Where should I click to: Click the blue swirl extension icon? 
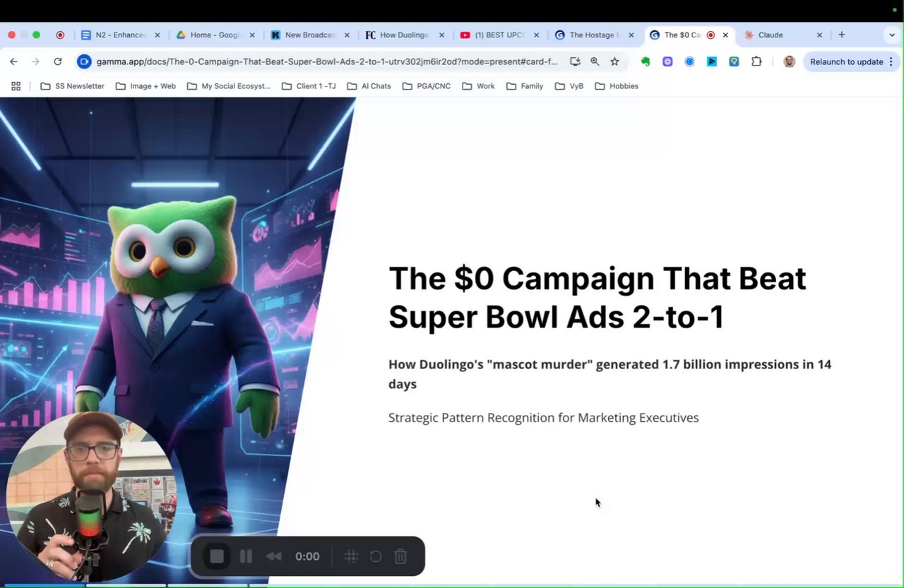coord(689,61)
